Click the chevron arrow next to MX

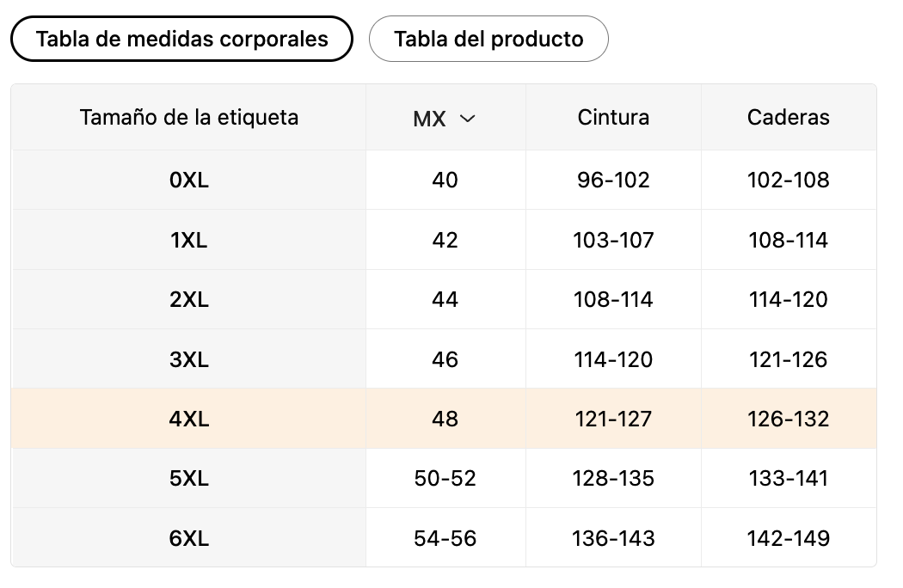(468, 119)
